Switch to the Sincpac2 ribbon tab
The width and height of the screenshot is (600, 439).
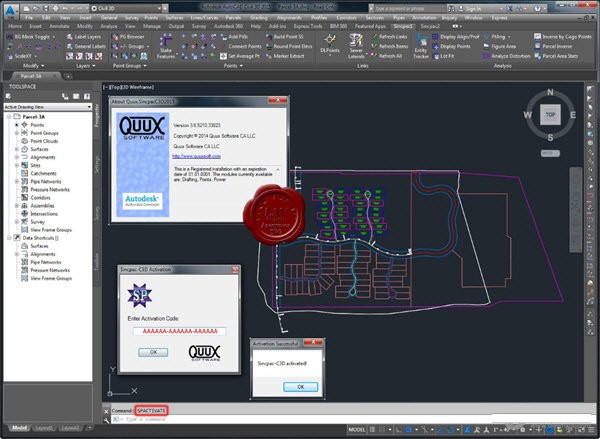click(x=430, y=26)
